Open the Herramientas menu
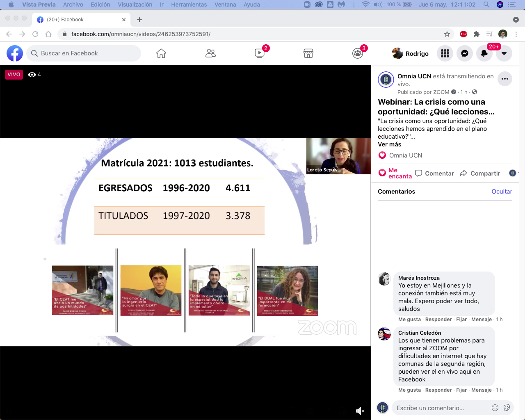Viewport: 525px width, 420px height. click(x=189, y=5)
